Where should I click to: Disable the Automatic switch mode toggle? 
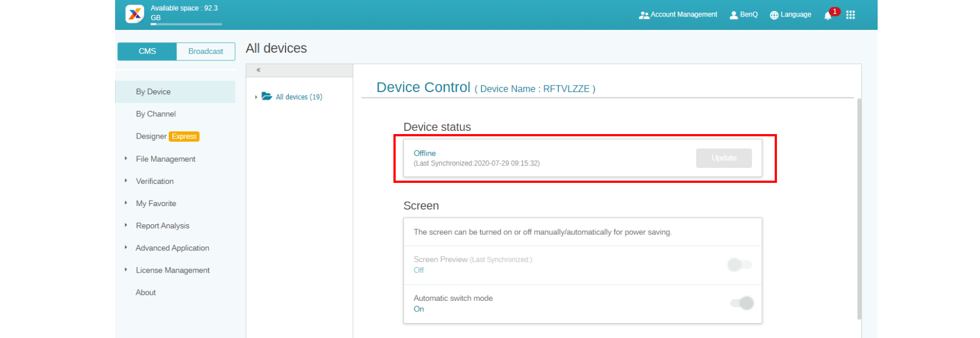[x=742, y=303]
